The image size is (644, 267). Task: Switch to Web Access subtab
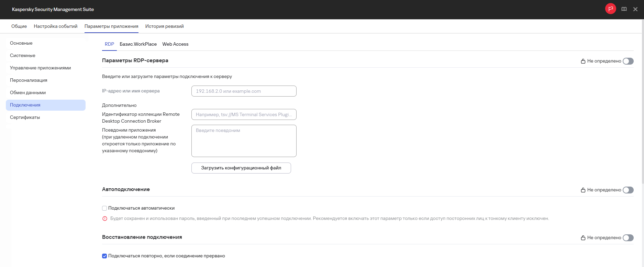click(175, 44)
